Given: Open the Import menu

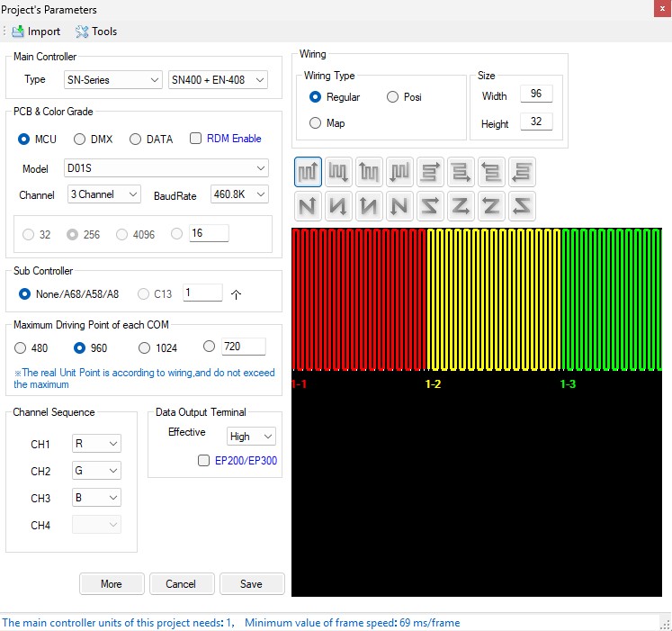Looking at the screenshot, I should tap(36, 32).
